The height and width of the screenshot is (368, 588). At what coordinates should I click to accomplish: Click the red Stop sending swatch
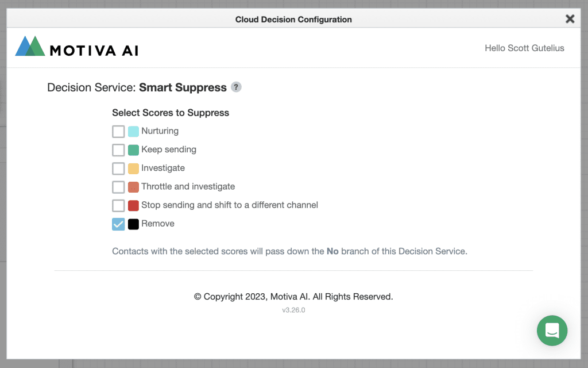pyautogui.click(x=133, y=205)
